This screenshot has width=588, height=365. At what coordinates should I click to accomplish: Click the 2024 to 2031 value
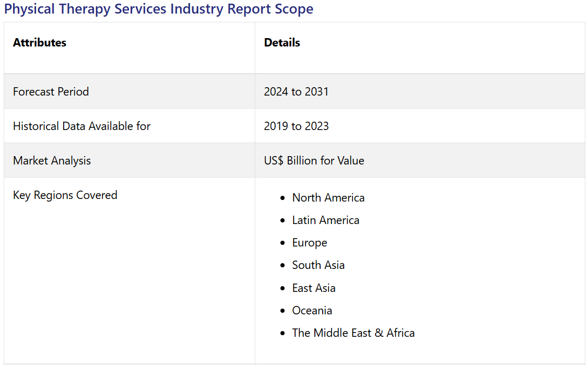pyautogui.click(x=296, y=91)
